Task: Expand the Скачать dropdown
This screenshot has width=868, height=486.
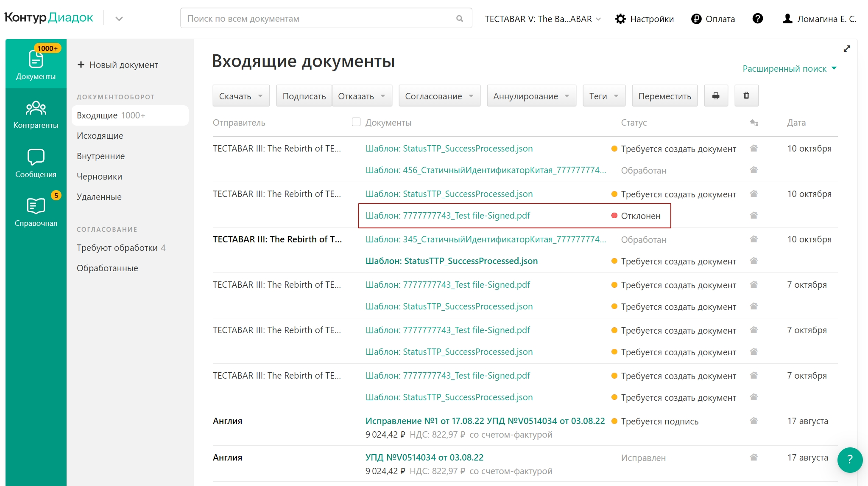Action: (241, 96)
